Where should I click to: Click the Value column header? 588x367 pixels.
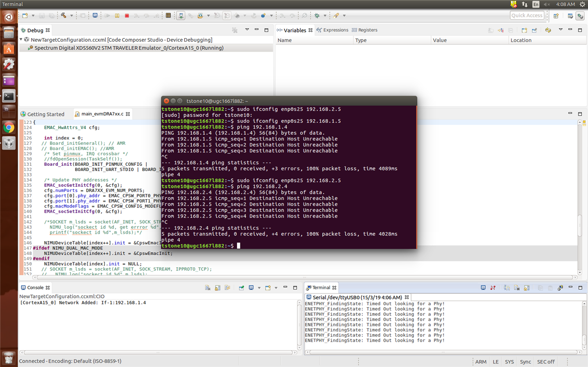coord(439,40)
